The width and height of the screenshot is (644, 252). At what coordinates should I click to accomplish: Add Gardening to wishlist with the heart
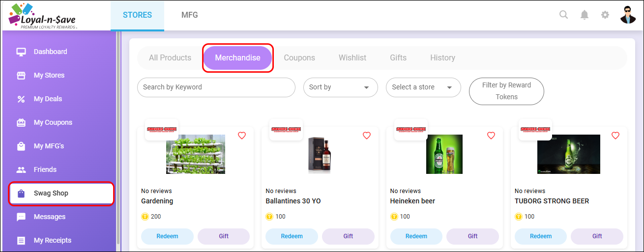242,136
